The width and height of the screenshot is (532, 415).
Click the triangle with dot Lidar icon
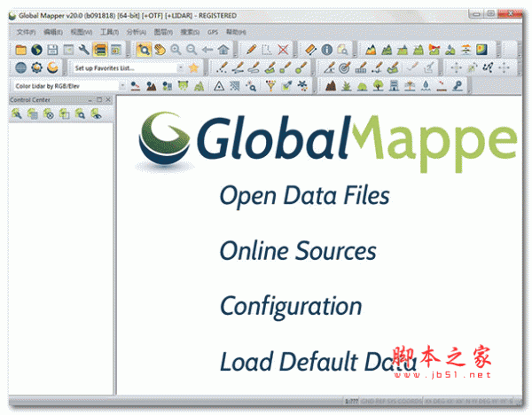pyautogui.click(x=219, y=86)
